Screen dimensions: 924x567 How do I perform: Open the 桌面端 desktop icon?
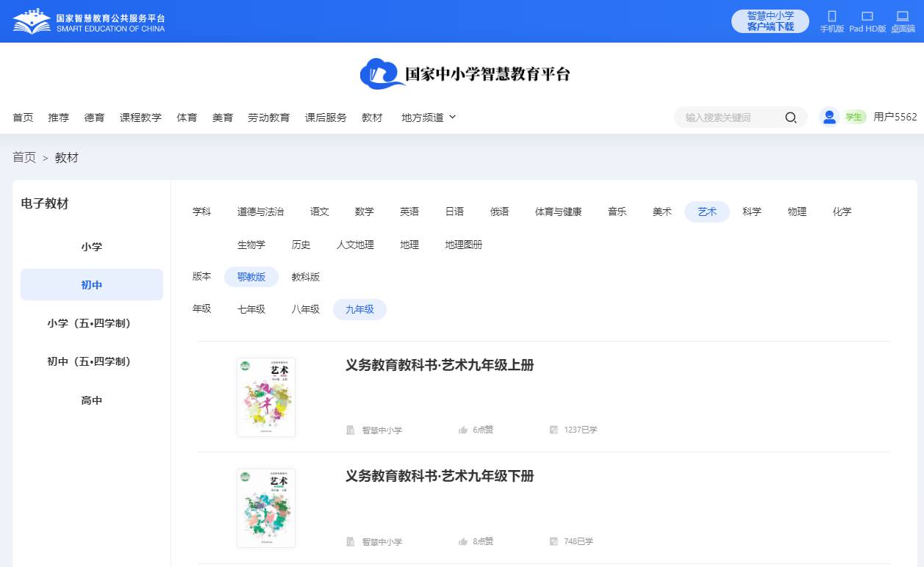(x=903, y=16)
